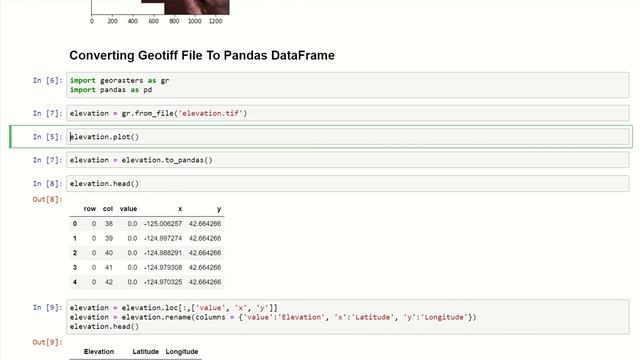The width and height of the screenshot is (640, 360).
Task: Click the x value -125.006257
Action: 163,224
